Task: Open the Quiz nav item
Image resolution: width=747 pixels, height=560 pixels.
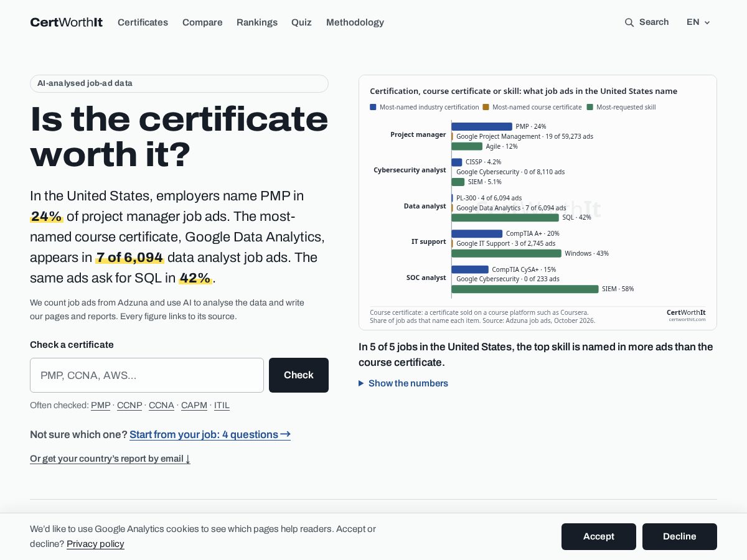Action: click(301, 22)
